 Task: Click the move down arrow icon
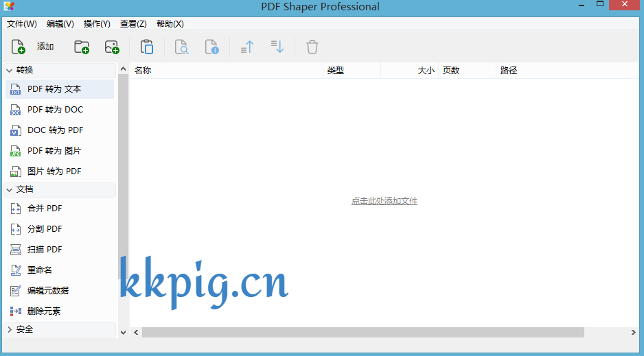[x=277, y=47]
